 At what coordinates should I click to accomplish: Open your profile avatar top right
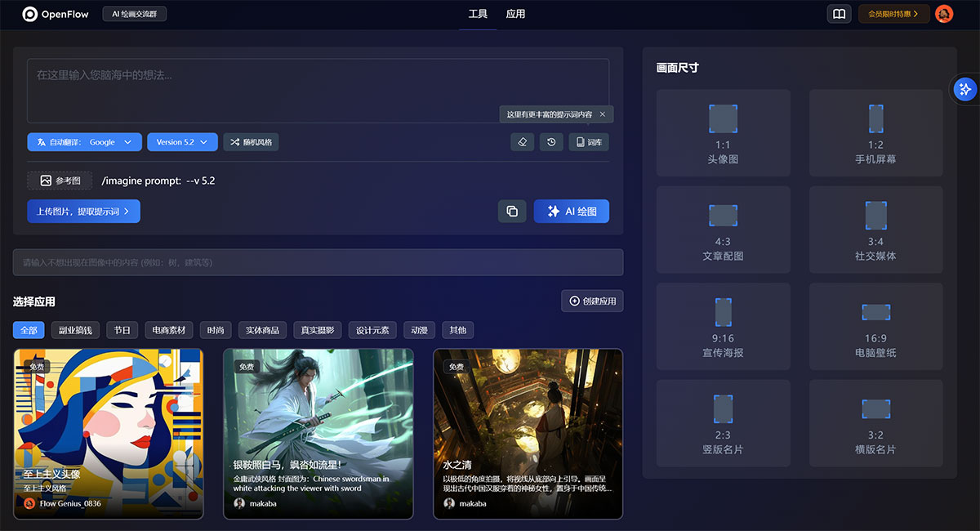click(944, 13)
